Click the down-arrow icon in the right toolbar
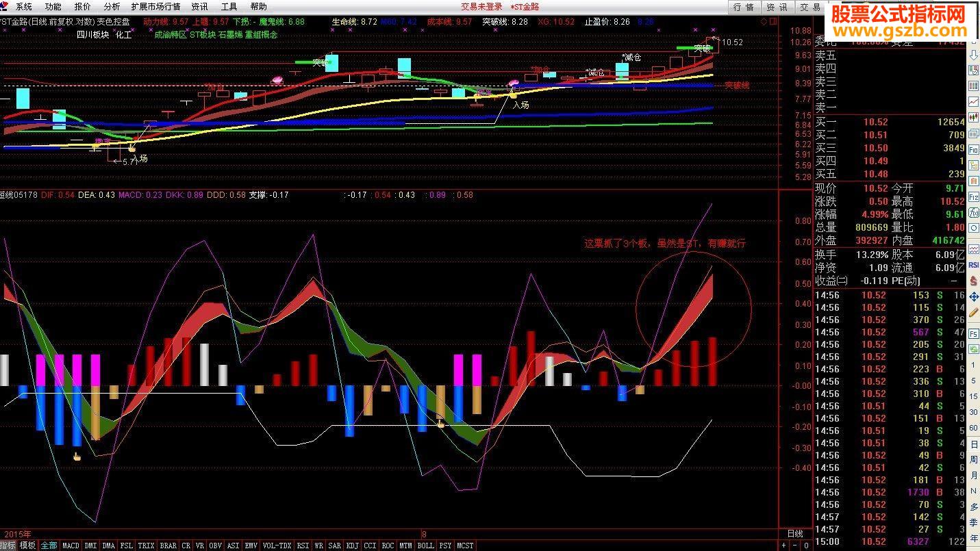The width and height of the screenshot is (980, 551). coord(974,55)
